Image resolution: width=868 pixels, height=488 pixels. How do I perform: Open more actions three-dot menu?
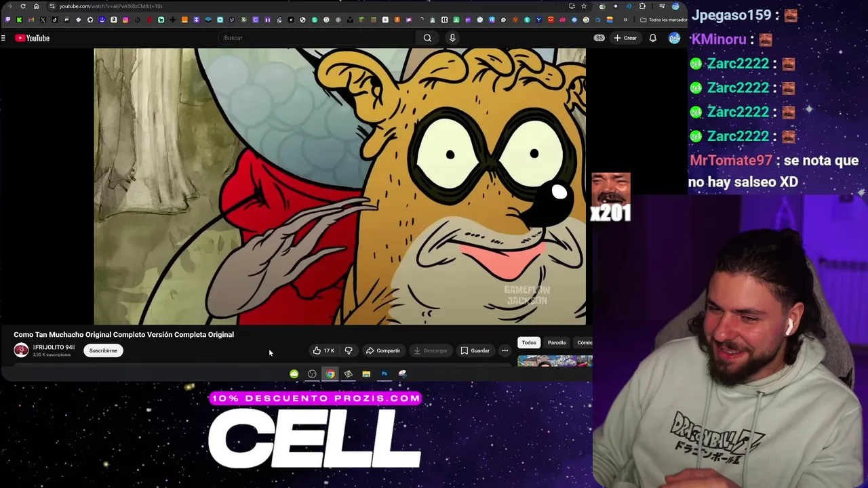505,350
